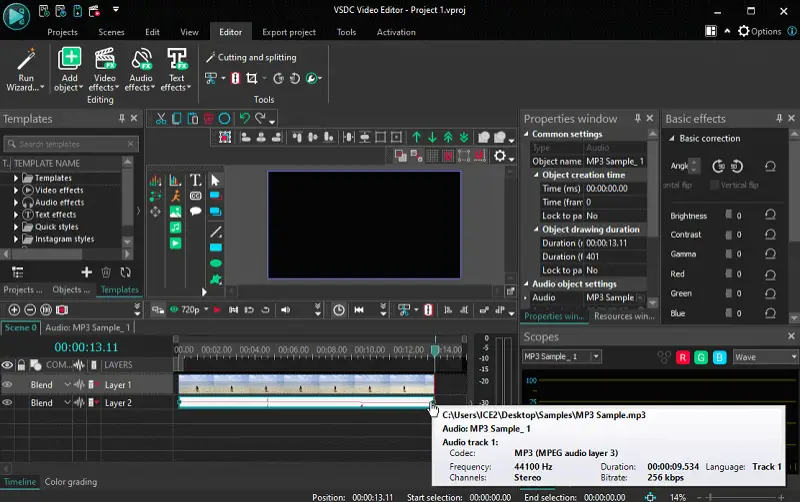Viewport: 800px width, 502px height.
Task: Open the Layer 1 Blend mode dropdown
Action: point(67,385)
